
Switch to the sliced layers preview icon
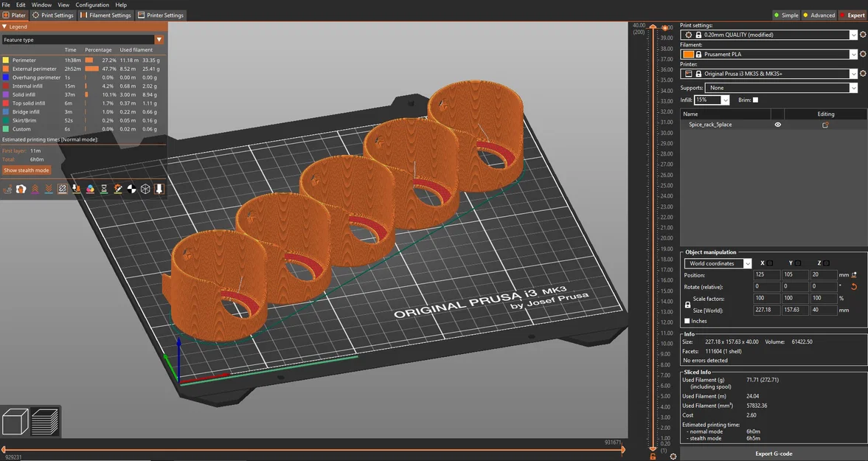point(45,421)
